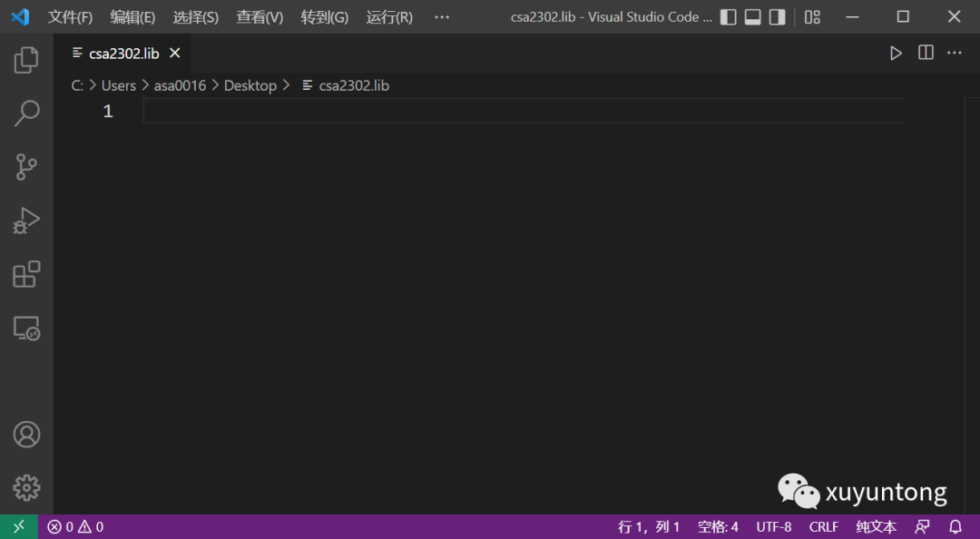980x539 pixels.
Task: Open the 编辑(E) menu
Action: point(132,17)
